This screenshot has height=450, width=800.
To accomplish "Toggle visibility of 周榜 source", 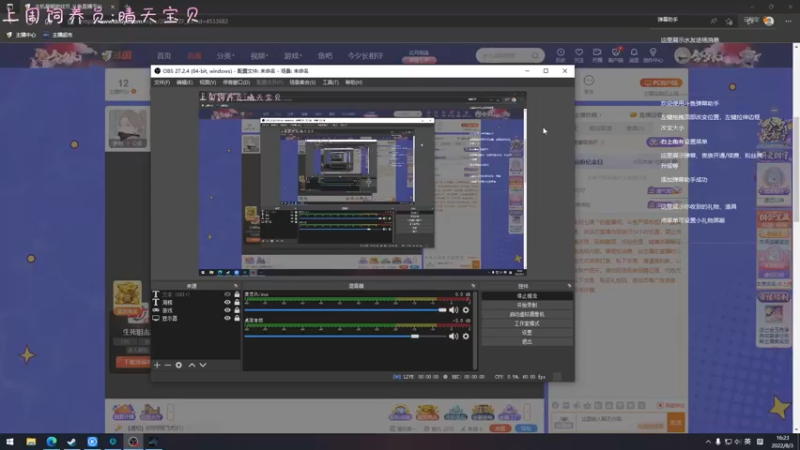I will pos(227,302).
